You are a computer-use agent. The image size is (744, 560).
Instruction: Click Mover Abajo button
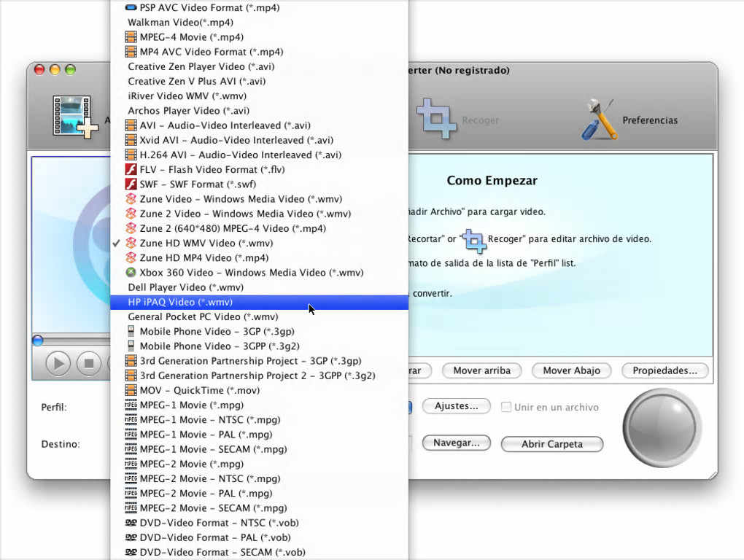point(571,371)
